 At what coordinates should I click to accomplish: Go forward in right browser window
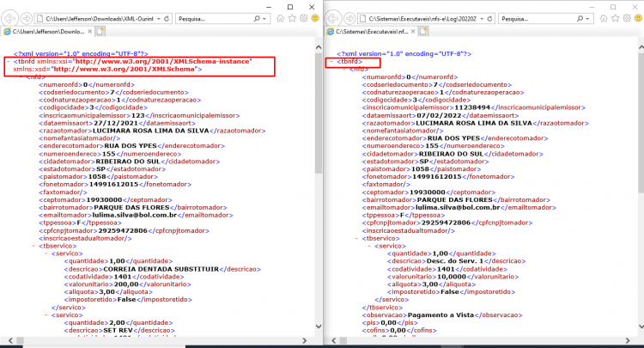[349, 19]
